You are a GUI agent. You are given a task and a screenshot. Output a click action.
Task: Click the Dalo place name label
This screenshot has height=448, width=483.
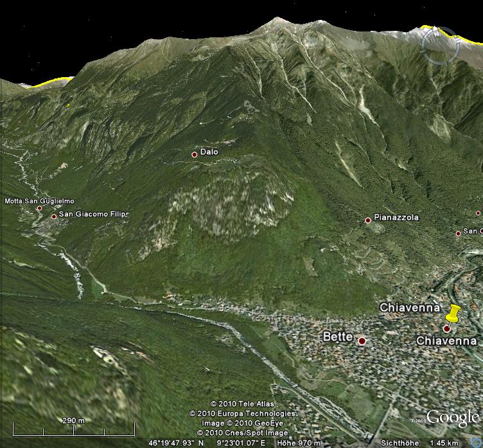click(209, 152)
